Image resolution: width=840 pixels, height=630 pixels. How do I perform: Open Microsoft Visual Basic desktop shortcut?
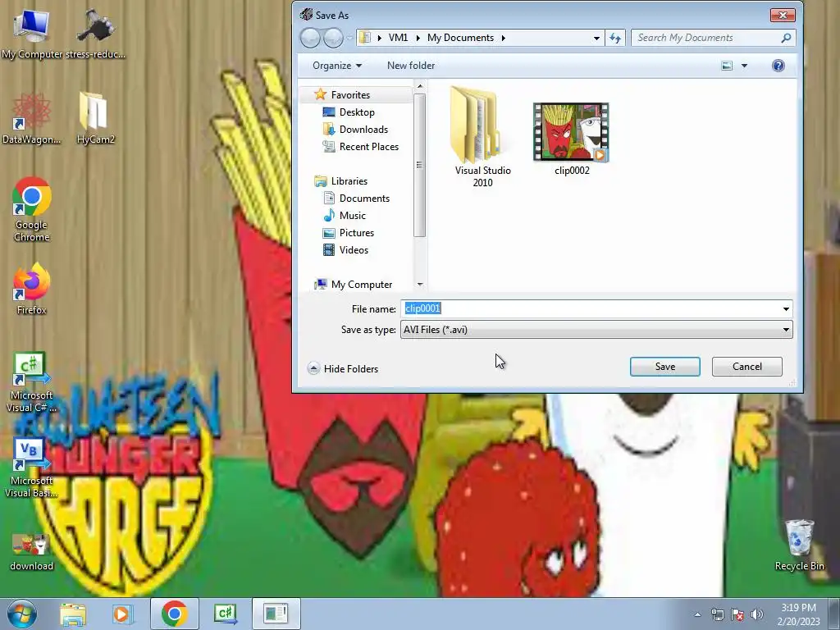pos(31,468)
